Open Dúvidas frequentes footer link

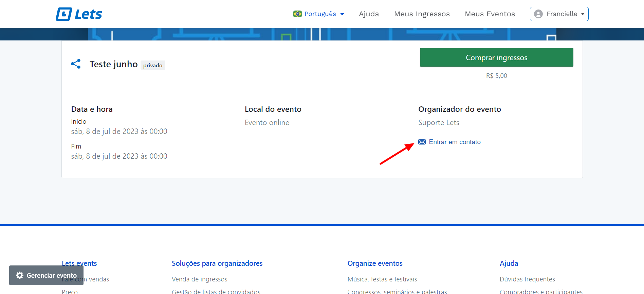[527, 279]
